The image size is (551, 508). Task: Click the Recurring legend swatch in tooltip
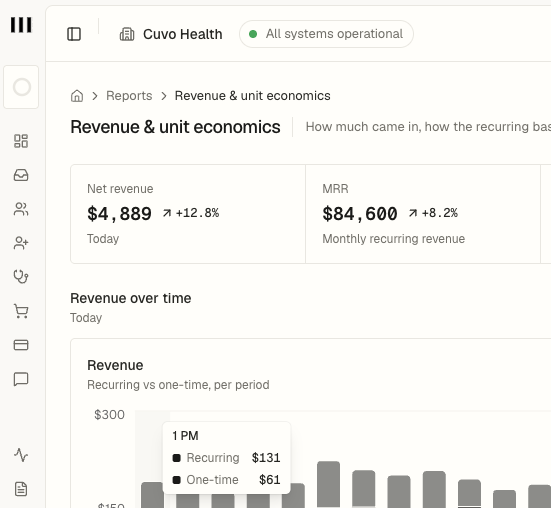pos(176,458)
